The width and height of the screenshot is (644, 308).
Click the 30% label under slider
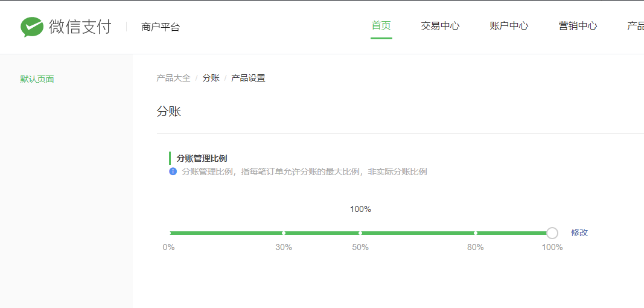coord(284,248)
